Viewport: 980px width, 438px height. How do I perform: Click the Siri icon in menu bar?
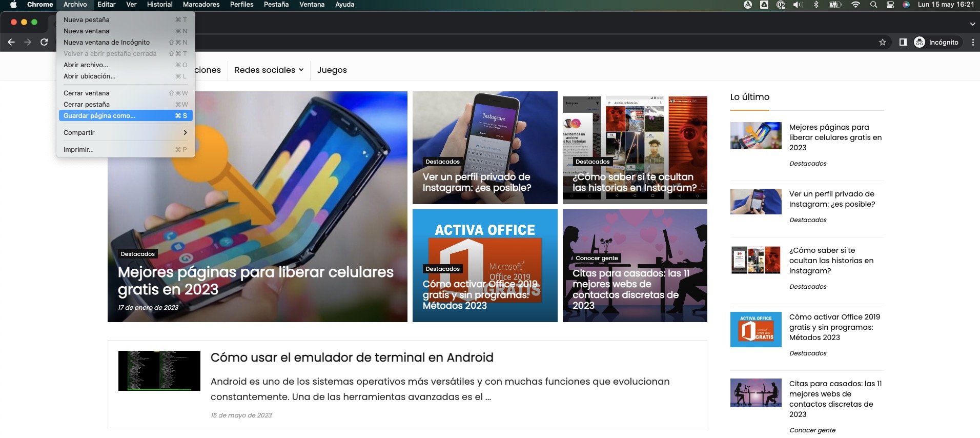tap(906, 5)
